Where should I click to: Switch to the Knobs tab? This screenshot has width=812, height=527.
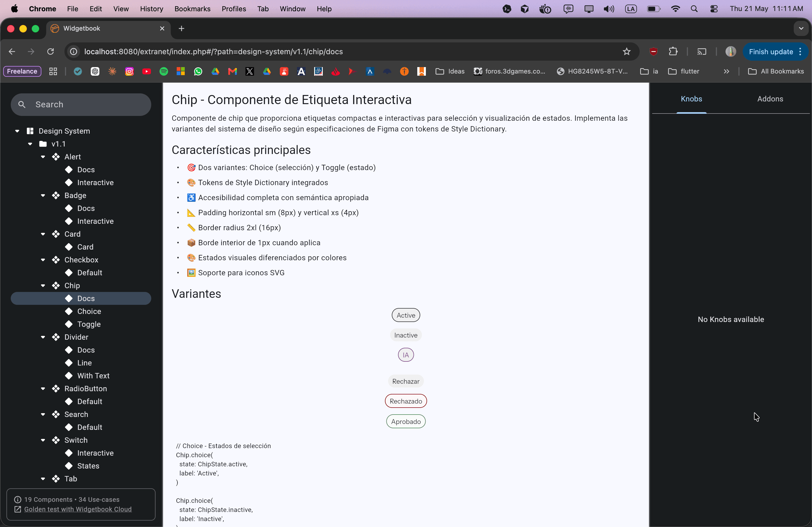[x=691, y=99]
